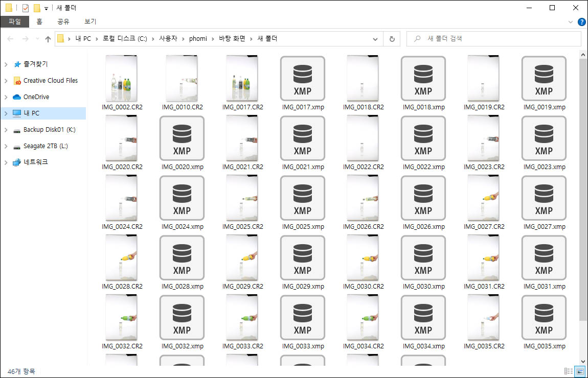Open the Help question mark icon

[582, 22]
